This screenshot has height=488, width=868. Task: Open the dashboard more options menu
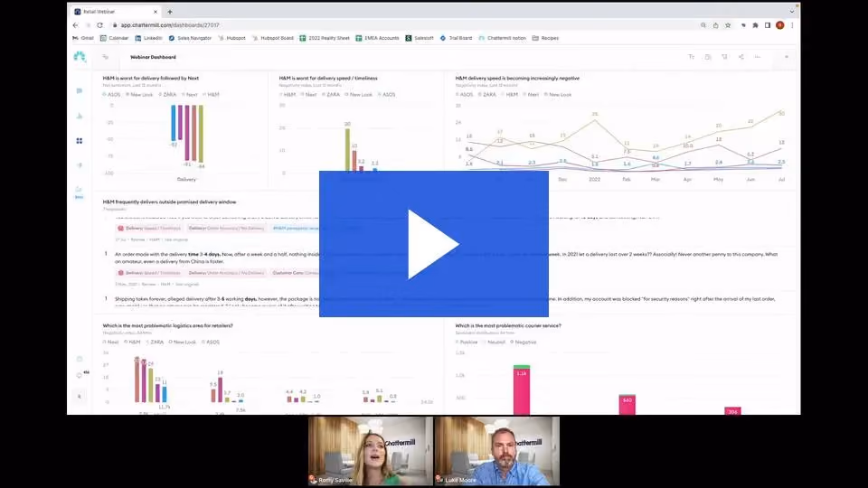[x=758, y=57]
